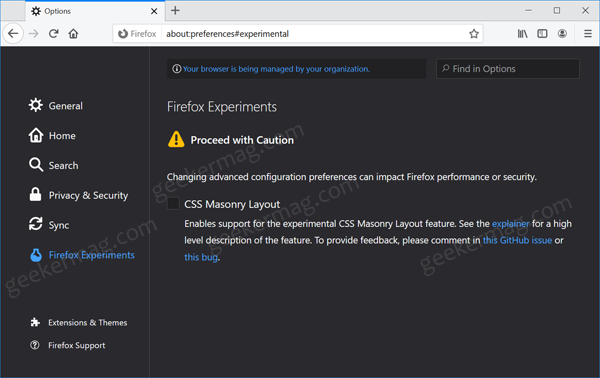Screen dimensions: 600x378
Task: Open 'Your browser is being managed' link
Action: [x=276, y=69]
